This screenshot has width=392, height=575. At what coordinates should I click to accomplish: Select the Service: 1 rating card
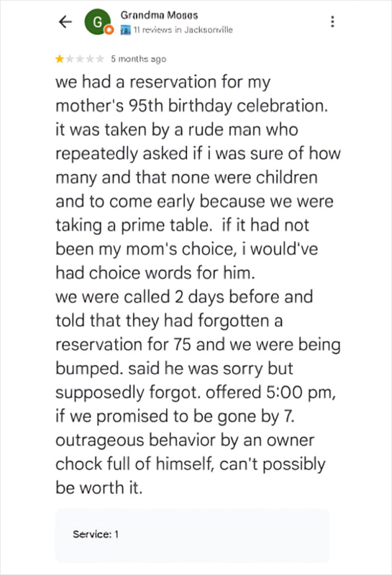point(192,534)
